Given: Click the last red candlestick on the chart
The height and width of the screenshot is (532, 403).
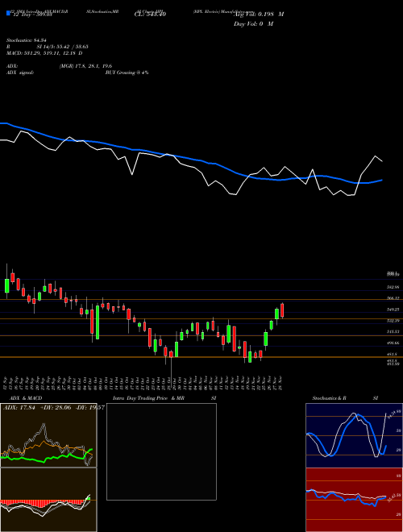Looking at the screenshot, I should (282, 310).
